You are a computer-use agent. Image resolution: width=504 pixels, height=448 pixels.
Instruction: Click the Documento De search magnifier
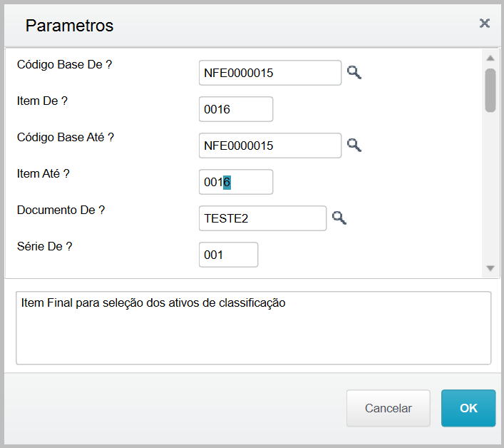click(339, 218)
